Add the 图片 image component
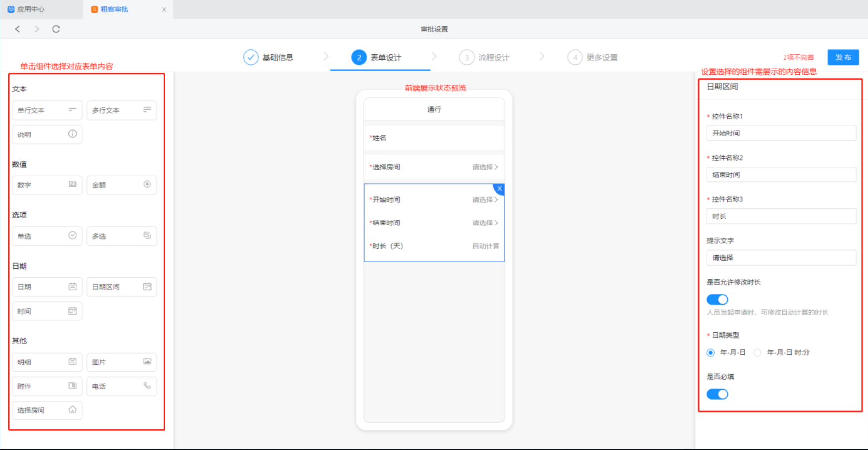The width and height of the screenshot is (868, 450). click(x=122, y=362)
